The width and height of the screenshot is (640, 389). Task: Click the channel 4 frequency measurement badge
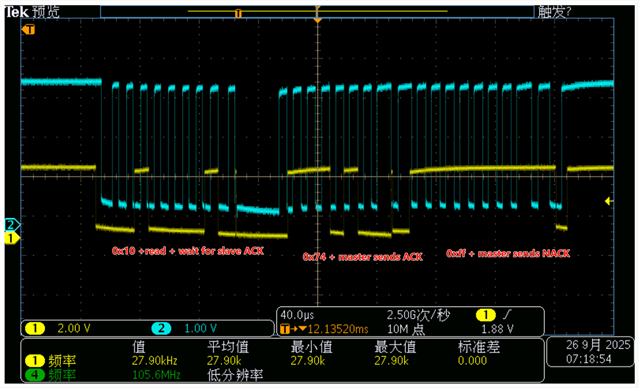tap(35, 375)
